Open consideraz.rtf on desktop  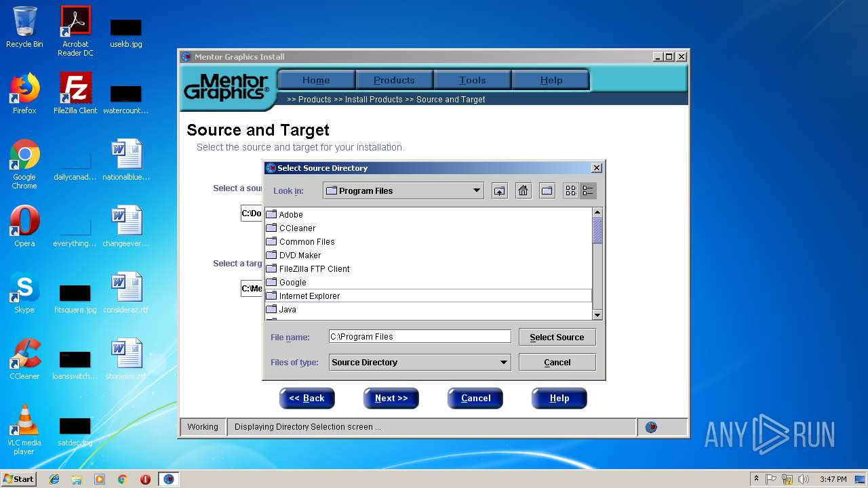[x=126, y=293]
